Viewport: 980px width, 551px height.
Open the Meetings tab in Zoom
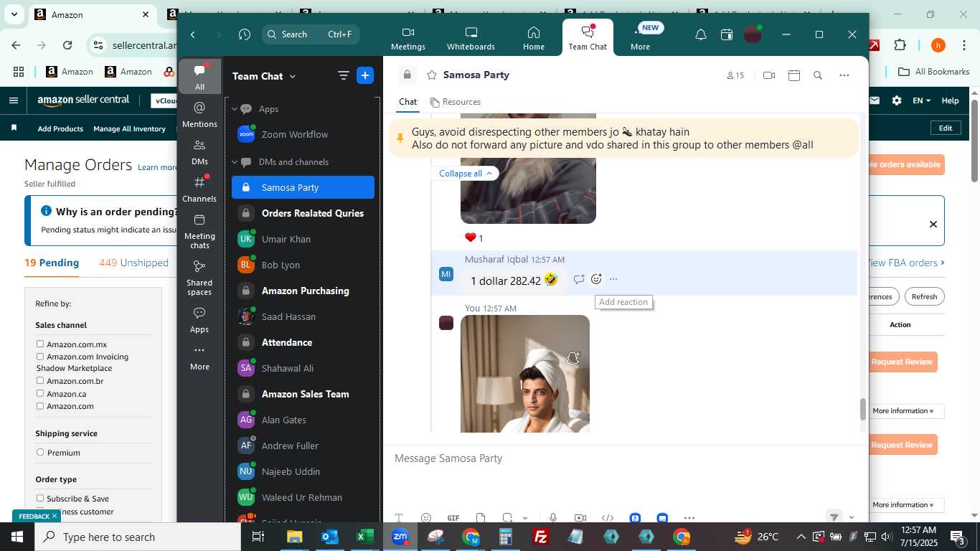pyautogui.click(x=408, y=39)
